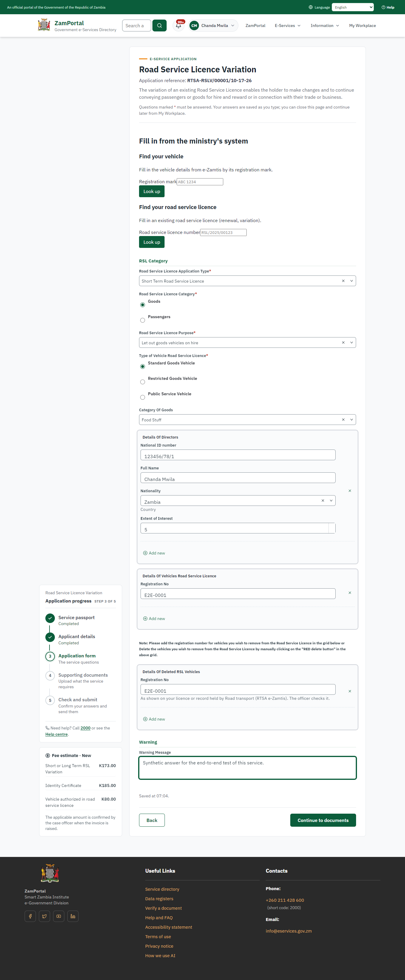Open the notifications bell with 99+ badge

click(178, 26)
